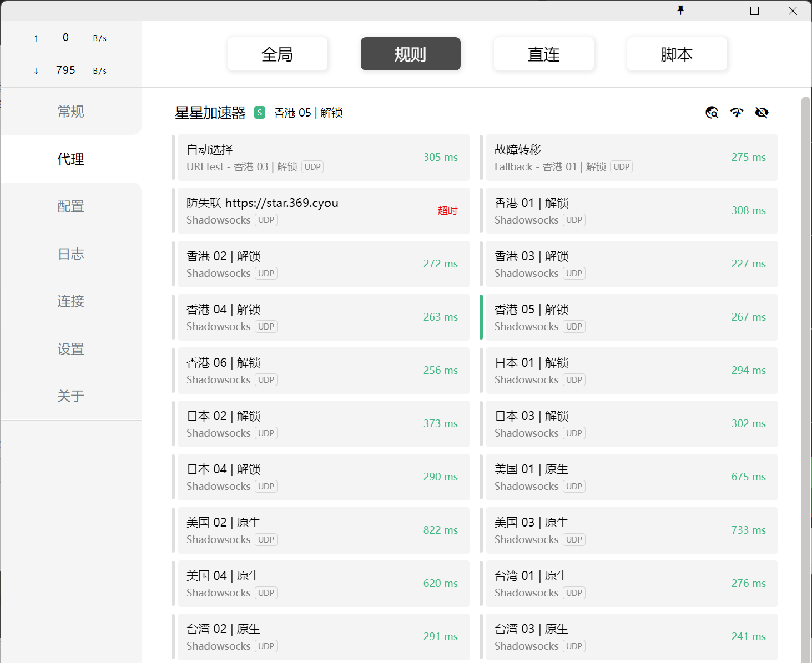Pick the 日本 01 | 解锁 proxy node
This screenshot has width=812, height=663.
(631, 371)
